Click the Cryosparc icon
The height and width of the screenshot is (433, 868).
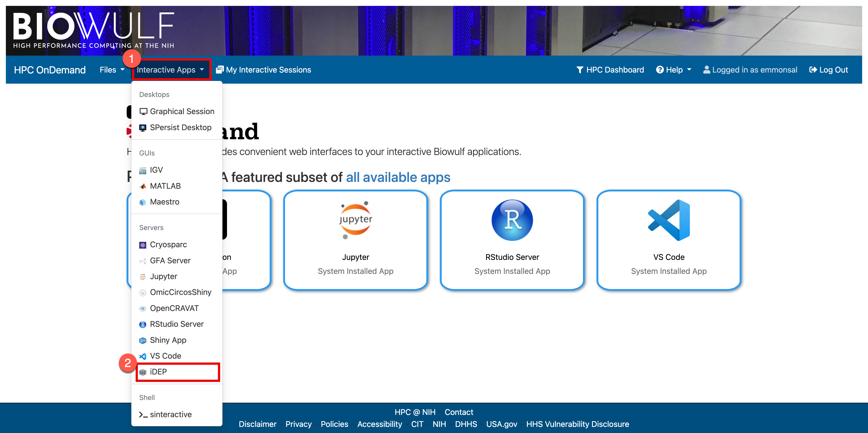[143, 245]
